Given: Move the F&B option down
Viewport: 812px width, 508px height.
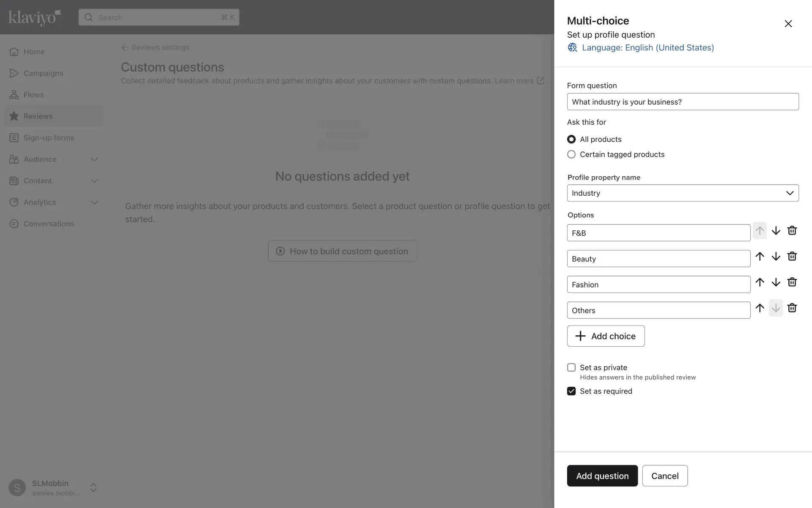Looking at the screenshot, I should point(776,231).
